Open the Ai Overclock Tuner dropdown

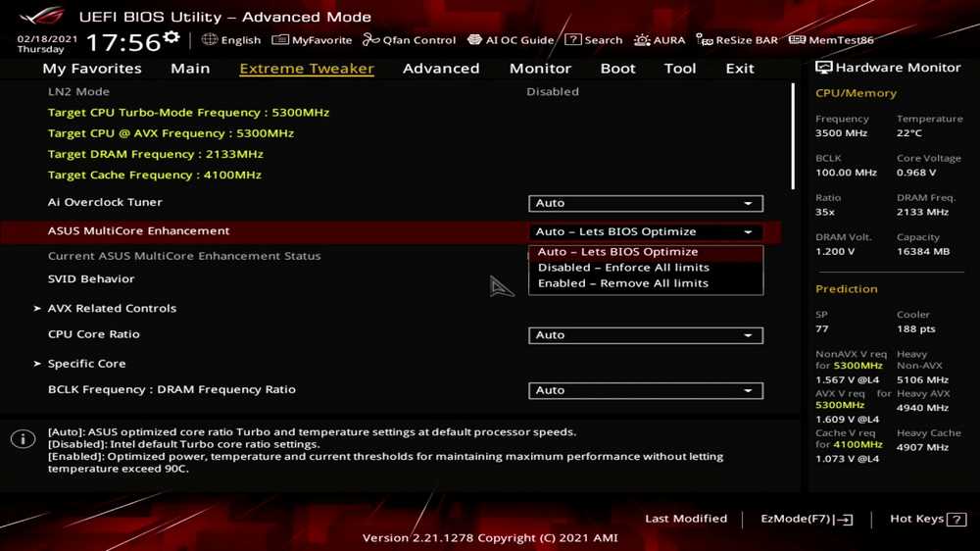point(646,203)
